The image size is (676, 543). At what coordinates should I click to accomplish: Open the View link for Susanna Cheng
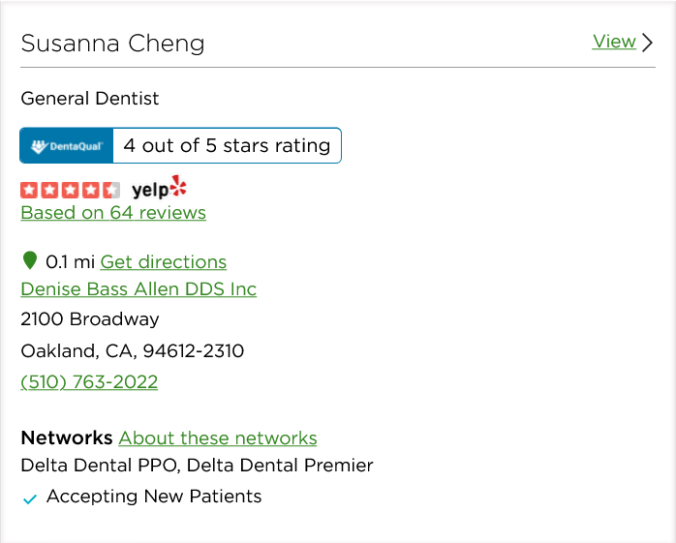click(614, 42)
